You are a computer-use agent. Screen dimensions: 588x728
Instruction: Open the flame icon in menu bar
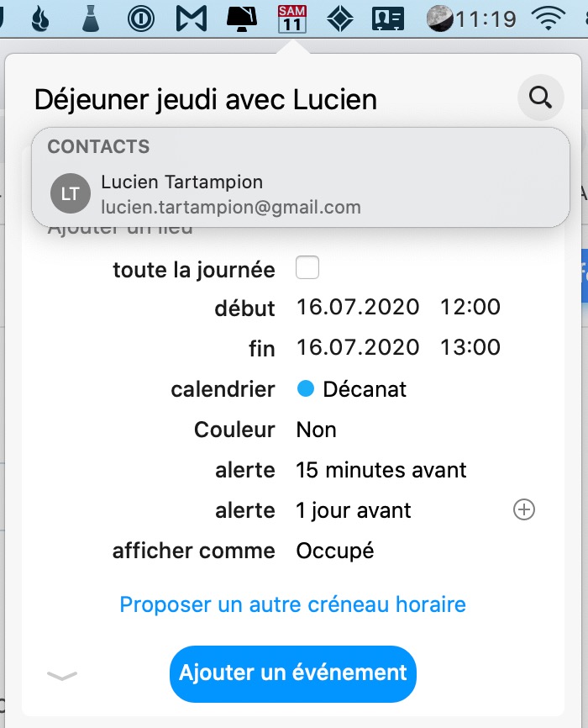(39, 18)
